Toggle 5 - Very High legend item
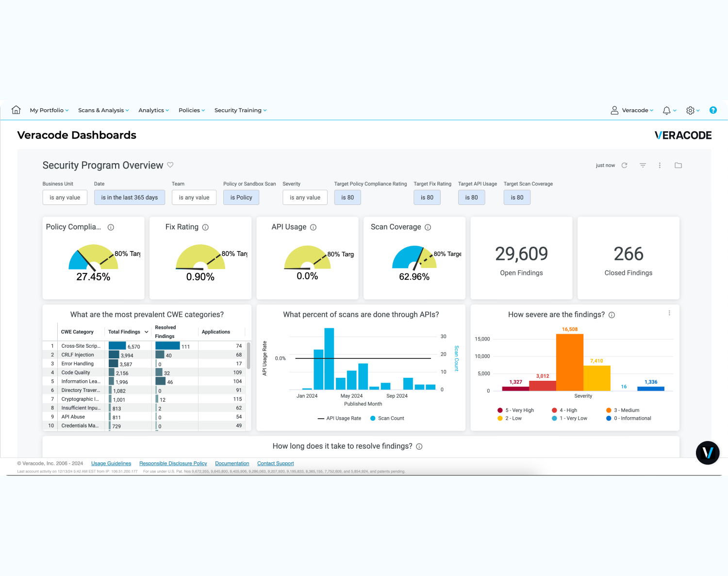Screen dimensions: 728x576 coord(516,410)
